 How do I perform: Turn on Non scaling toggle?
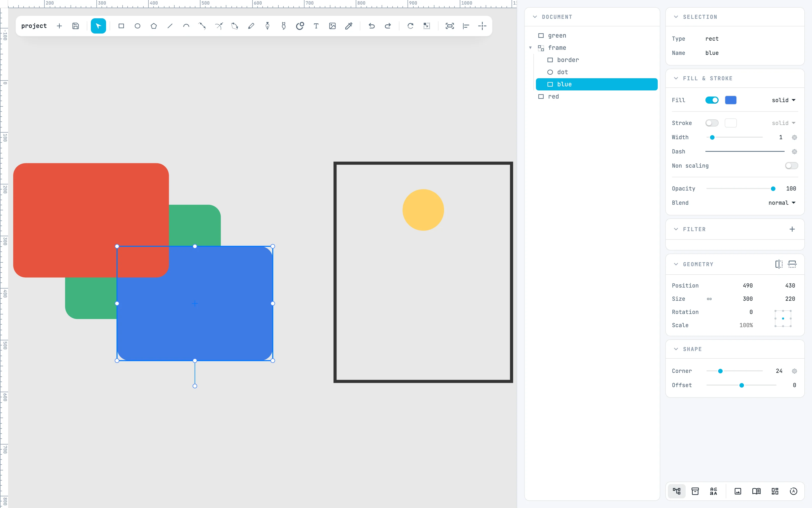coord(791,166)
